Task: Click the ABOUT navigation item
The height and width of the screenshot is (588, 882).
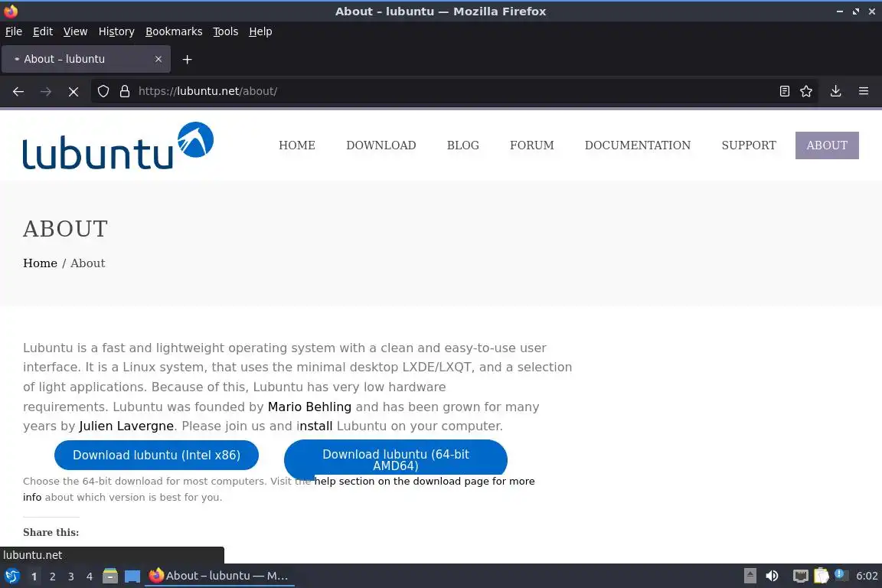Action: point(827,145)
